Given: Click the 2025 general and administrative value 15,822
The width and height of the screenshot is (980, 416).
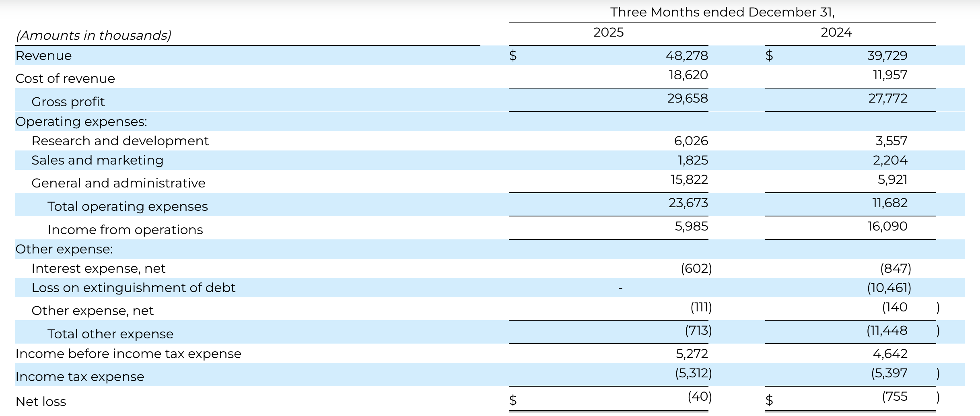Looking at the screenshot, I should 689,179.
